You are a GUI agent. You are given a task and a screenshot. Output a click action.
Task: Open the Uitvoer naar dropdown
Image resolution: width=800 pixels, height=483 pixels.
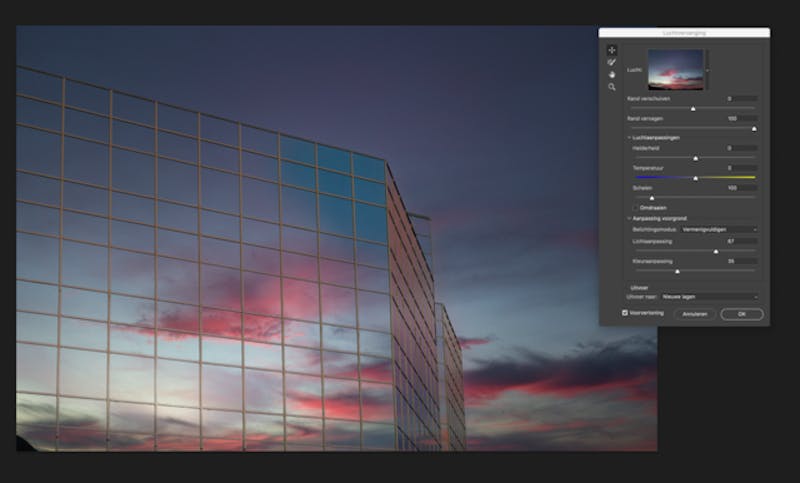(x=710, y=297)
